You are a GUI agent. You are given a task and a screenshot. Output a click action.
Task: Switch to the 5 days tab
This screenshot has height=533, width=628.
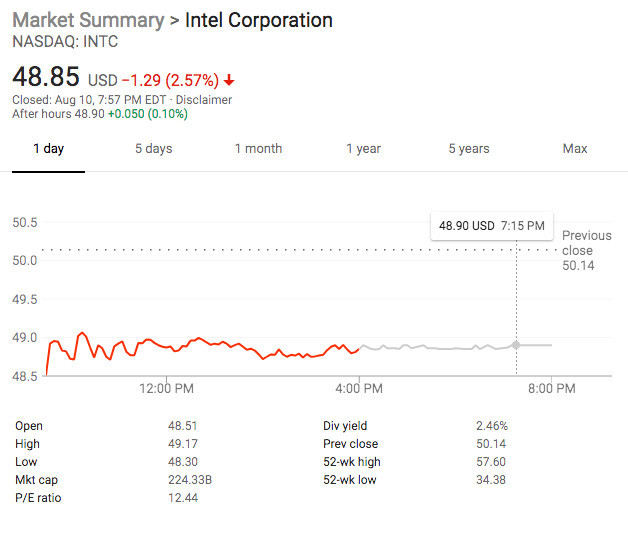(153, 149)
